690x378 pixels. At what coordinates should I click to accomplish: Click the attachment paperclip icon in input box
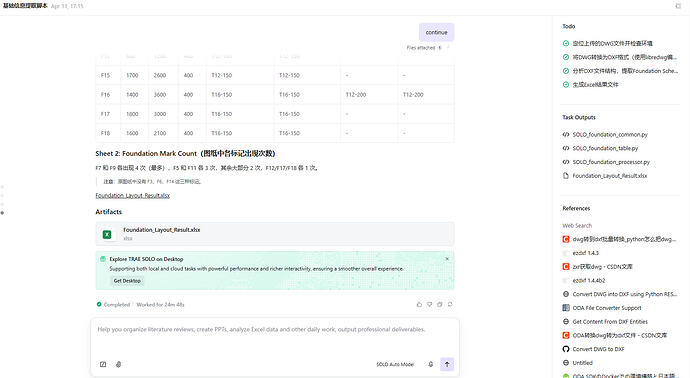(x=118, y=364)
